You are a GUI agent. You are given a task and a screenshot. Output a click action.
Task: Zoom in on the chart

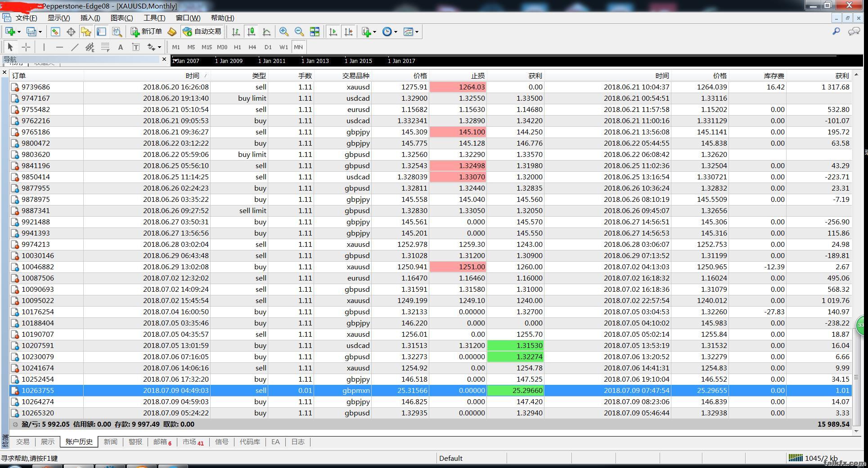click(x=284, y=31)
